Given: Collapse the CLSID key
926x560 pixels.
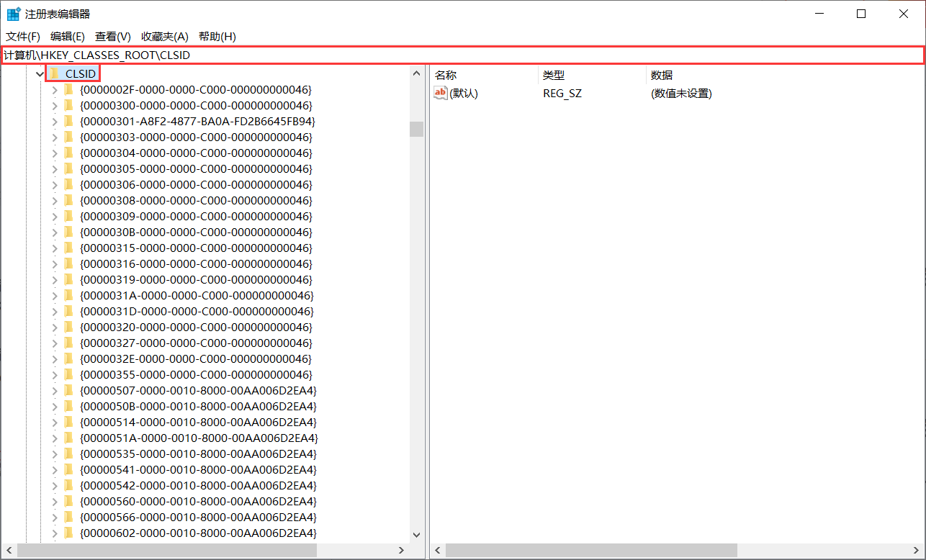Looking at the screenshot, I should point(40,74).
